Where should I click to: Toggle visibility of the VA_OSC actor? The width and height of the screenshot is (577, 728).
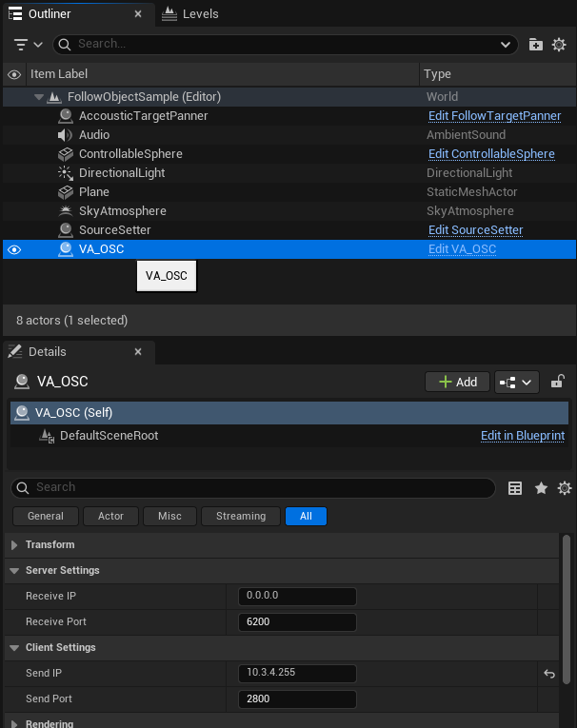coord(14,249)
